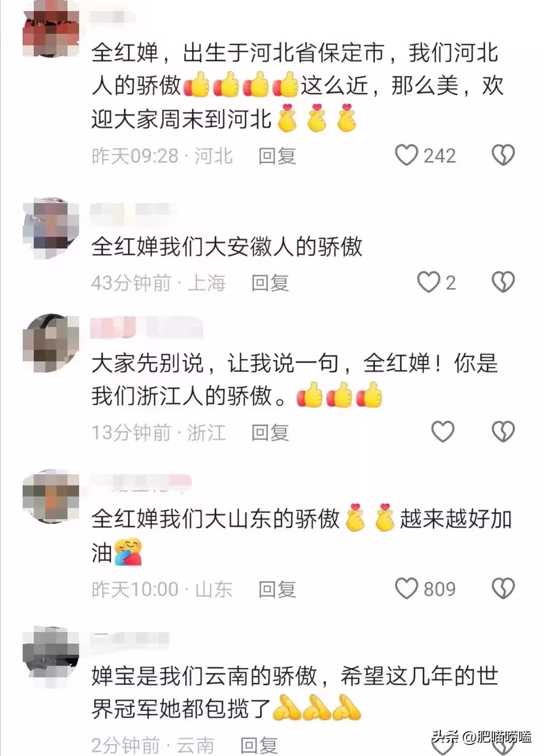
Task: Like the Hebei comment with 242 likes
Action: (x=406, y=155)
